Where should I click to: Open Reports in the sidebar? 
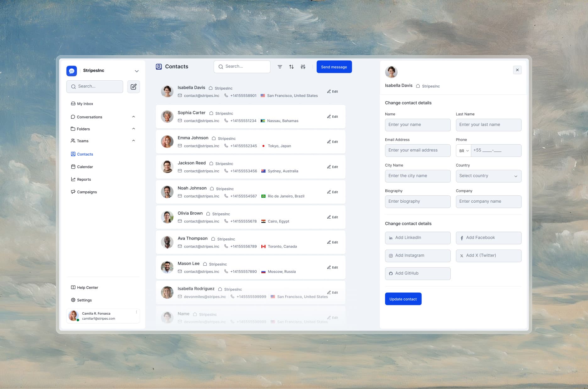tap(81, 179)
